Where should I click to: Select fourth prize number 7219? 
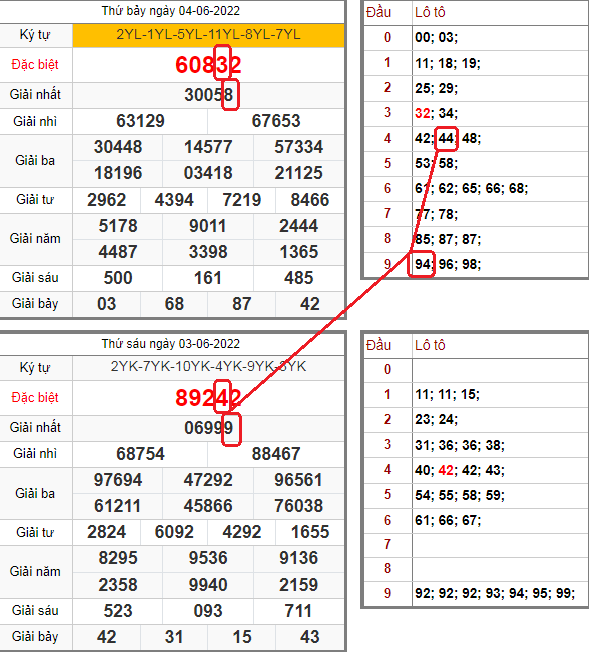(242, 200)
